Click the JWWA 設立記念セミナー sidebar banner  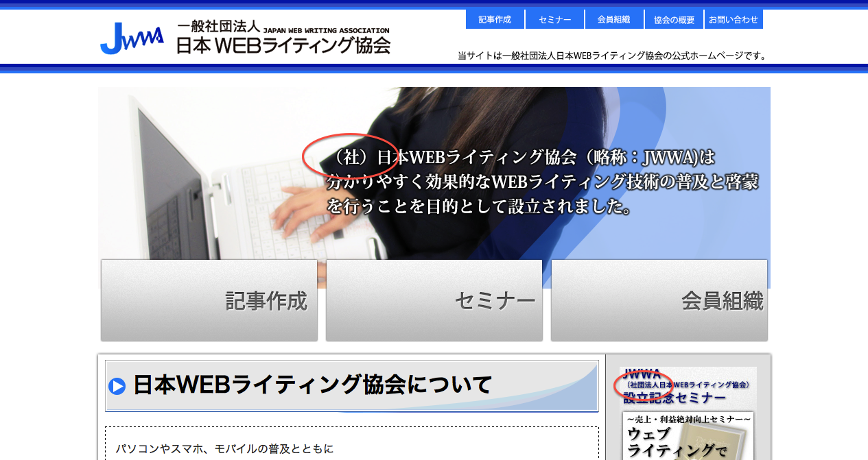688,387
